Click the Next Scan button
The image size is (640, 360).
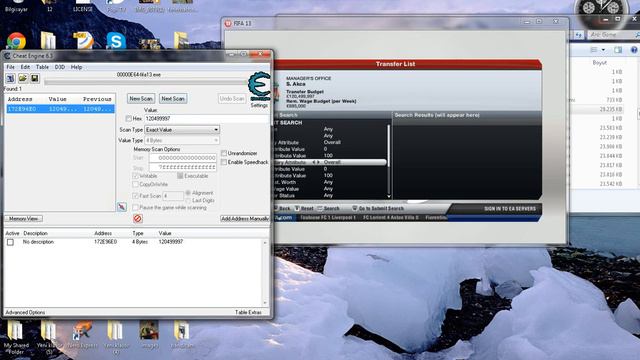click(173, 99)
